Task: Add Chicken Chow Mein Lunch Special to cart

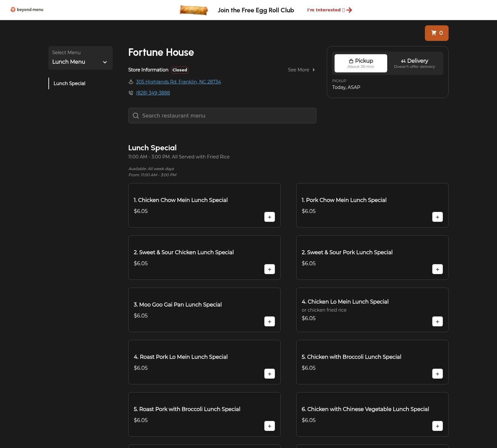Action: point(269,217)
